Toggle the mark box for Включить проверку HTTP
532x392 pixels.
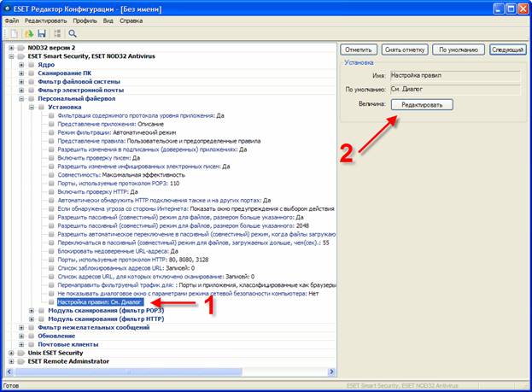(x=51, y=192)
